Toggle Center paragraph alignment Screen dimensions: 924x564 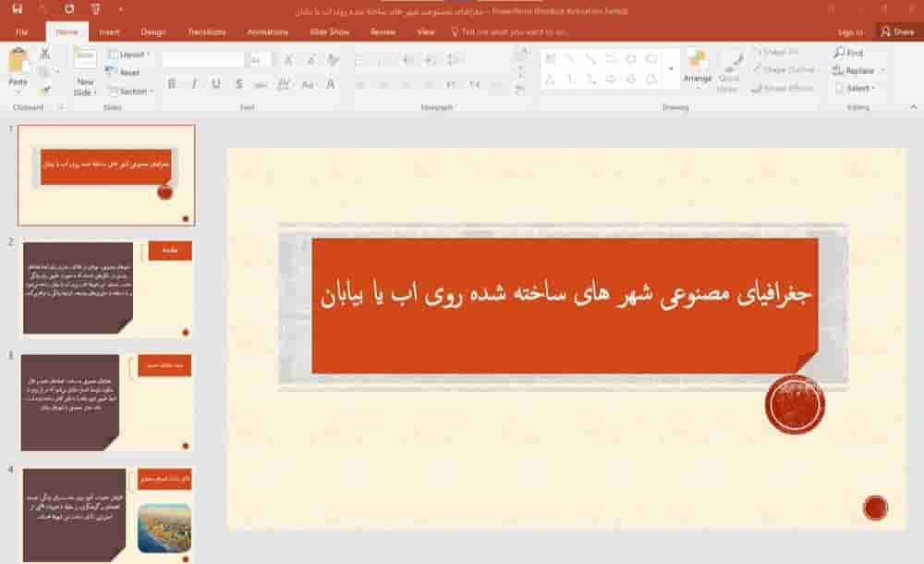[383, 85]
